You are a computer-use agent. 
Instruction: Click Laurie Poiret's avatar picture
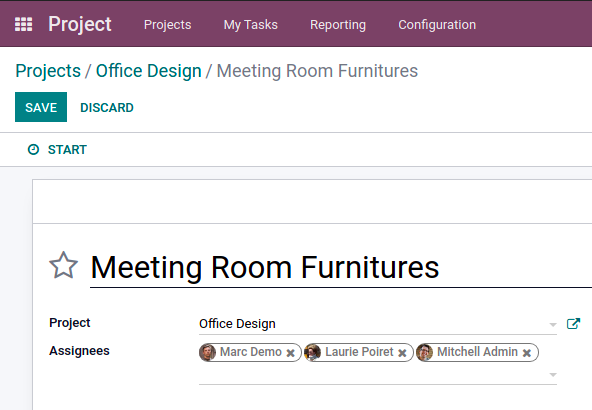pos(313,352)
